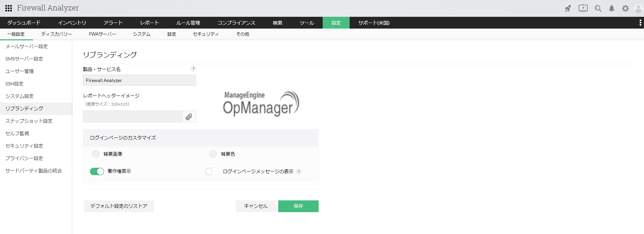Open the vertical three-dot more menu

click(x=640, y=23)
